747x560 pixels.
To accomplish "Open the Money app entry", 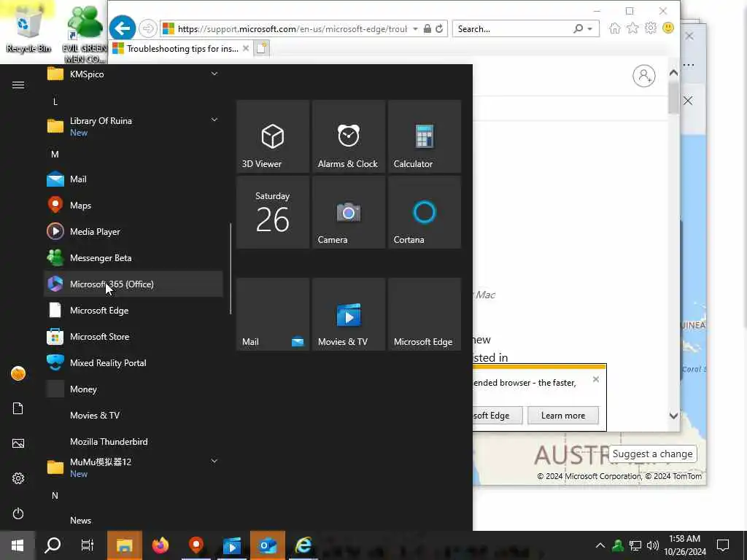I will (133, 389).
